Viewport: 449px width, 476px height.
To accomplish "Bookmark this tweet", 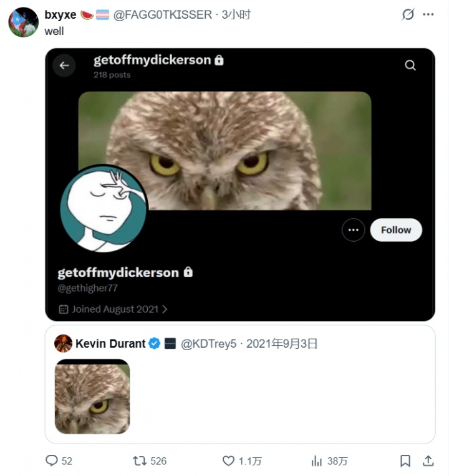I will pos(405,461).
